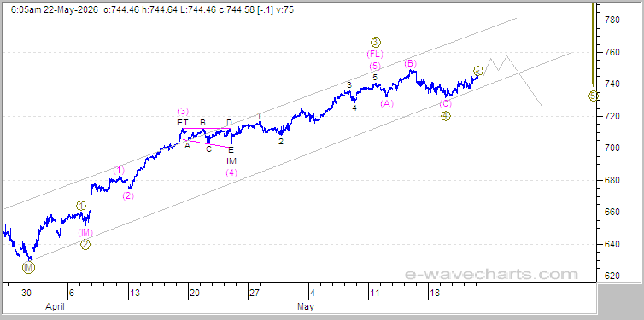Click black wave 2 label below price line
This screenshot has width=644, height=320.
pyautogui.click(x=281, y=141)
